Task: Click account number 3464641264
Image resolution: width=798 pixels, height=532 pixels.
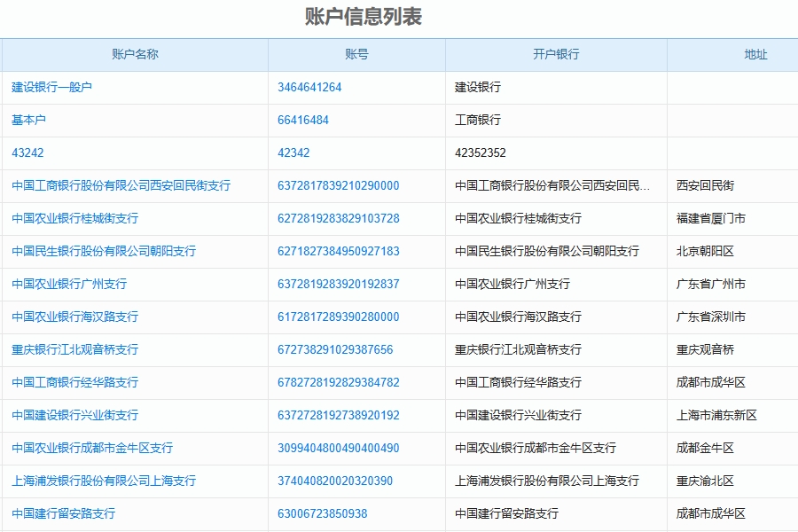Action: tap(309, 87)
